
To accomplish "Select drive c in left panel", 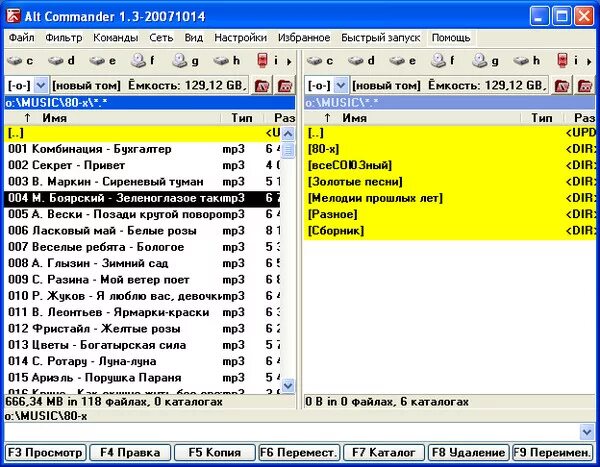I will 20,60.
